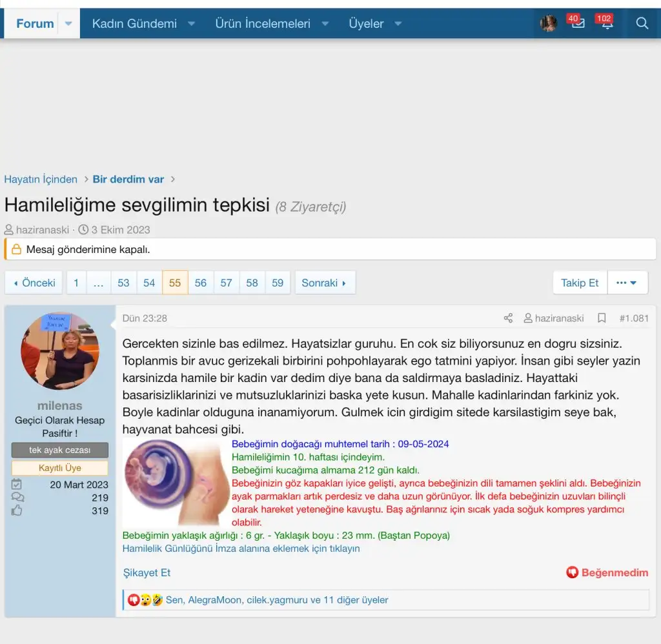Go to page 56
Image resolution: width=661 pixels, height=644 pixels.
[x=201, y=283]
